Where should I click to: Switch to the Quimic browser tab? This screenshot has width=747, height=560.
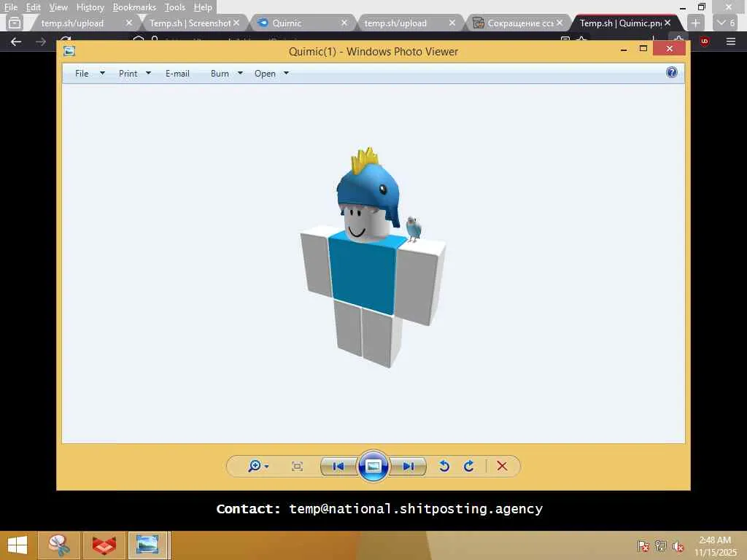[x=295, y=23]
